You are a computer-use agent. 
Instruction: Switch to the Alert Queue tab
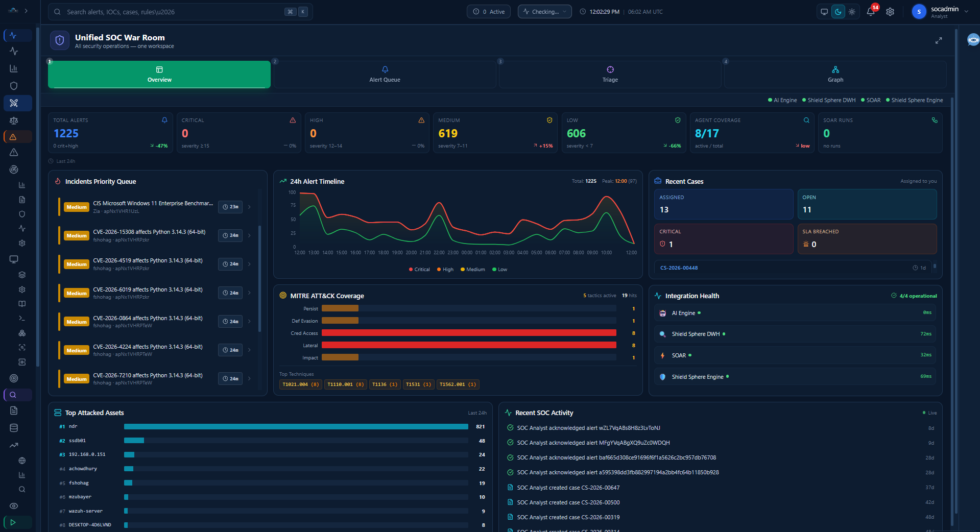click(x=385, y=75)
